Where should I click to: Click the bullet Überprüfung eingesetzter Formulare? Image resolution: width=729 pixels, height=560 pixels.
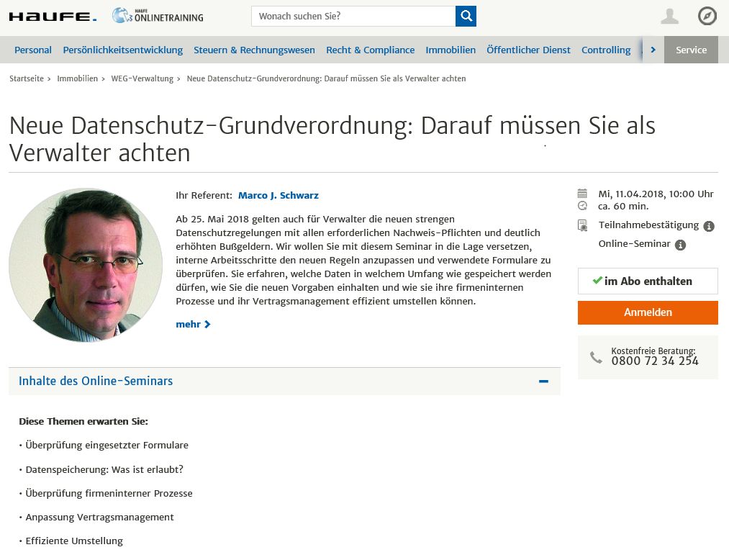(107, 445)
